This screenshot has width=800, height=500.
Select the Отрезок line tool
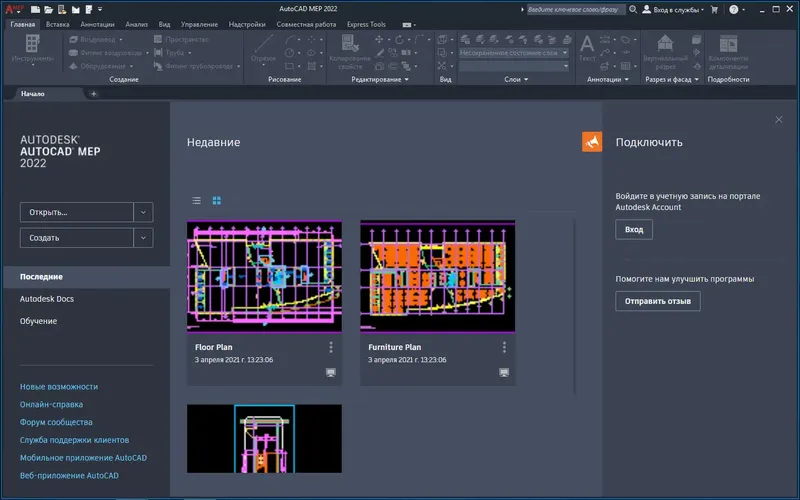(263, 50)
